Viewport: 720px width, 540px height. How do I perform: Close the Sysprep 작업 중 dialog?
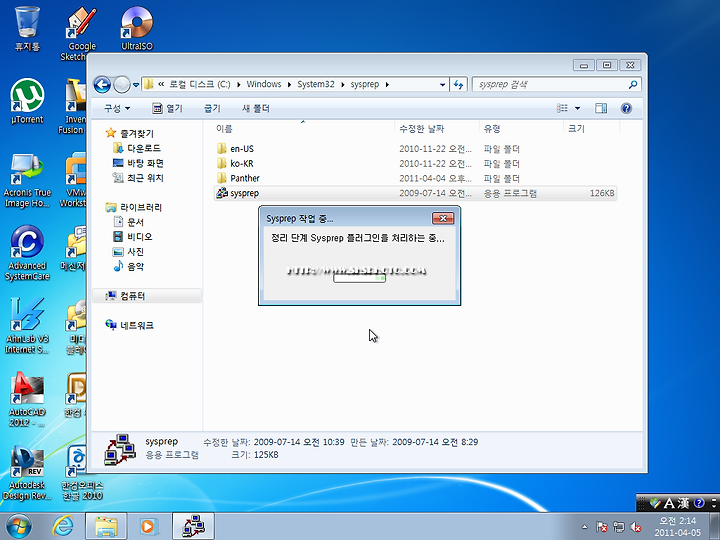[x=443, y=219]
